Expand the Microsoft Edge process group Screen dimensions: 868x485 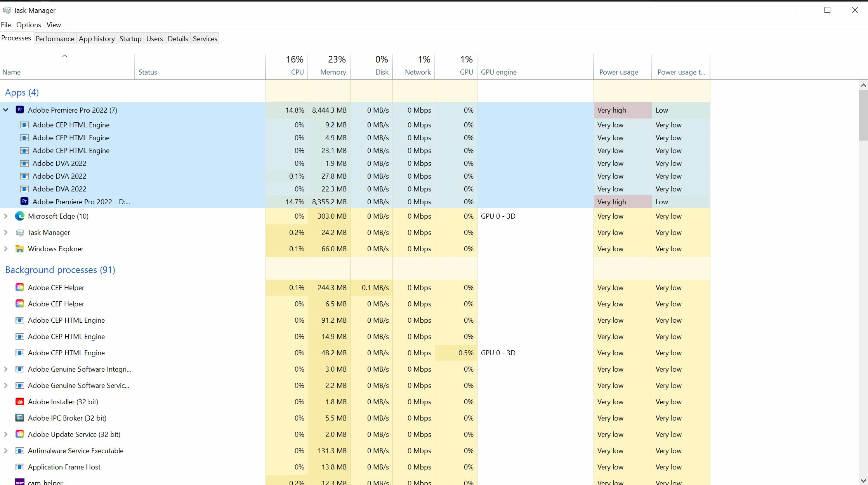(x=6, y=216)
